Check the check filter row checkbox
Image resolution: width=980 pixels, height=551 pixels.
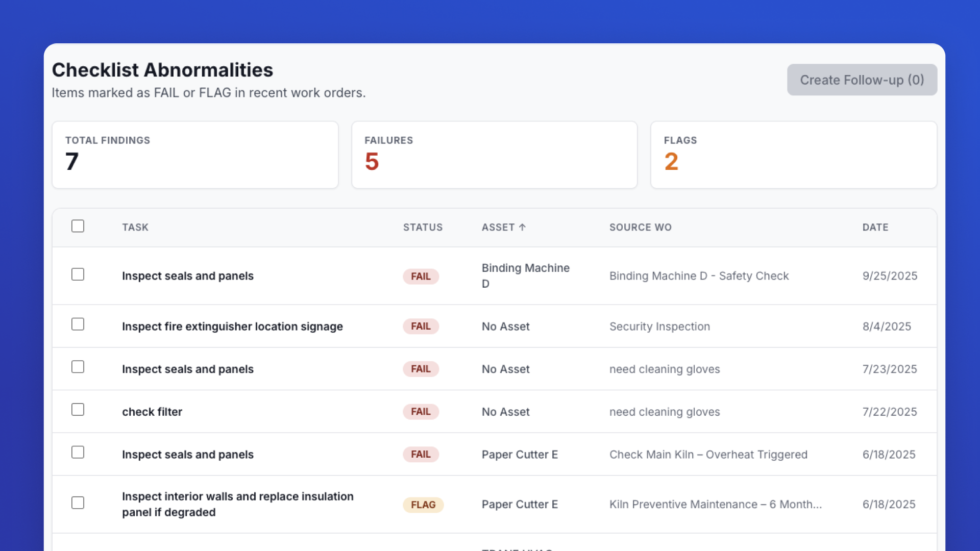point(78,409)
